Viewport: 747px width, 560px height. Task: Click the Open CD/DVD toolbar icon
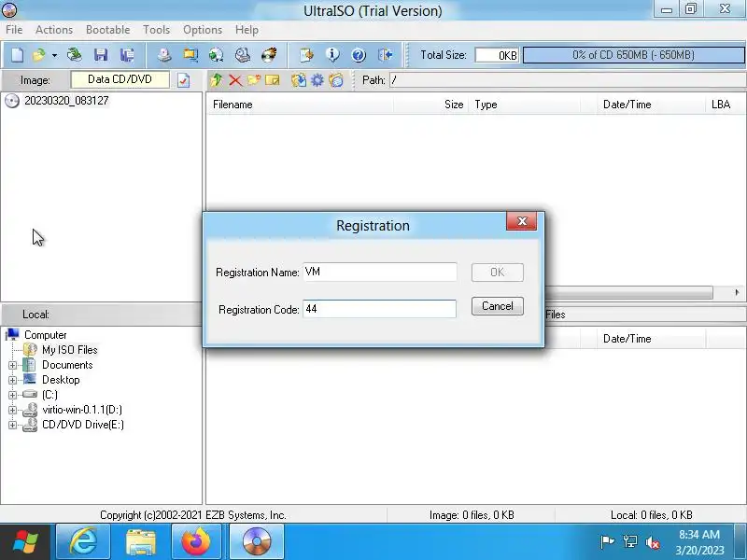(x=75, y=55)
